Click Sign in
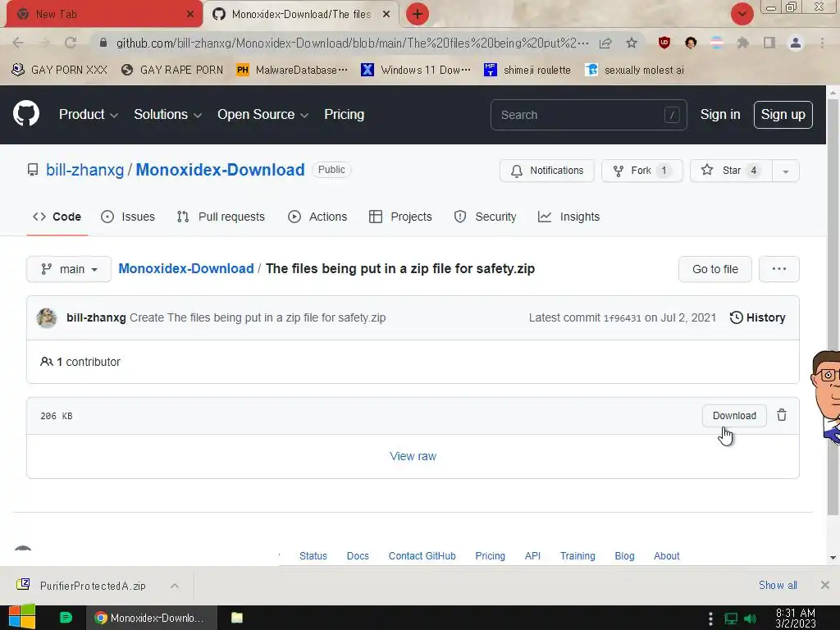The width and height of the screenshot is (840, 630). [720, 114]
